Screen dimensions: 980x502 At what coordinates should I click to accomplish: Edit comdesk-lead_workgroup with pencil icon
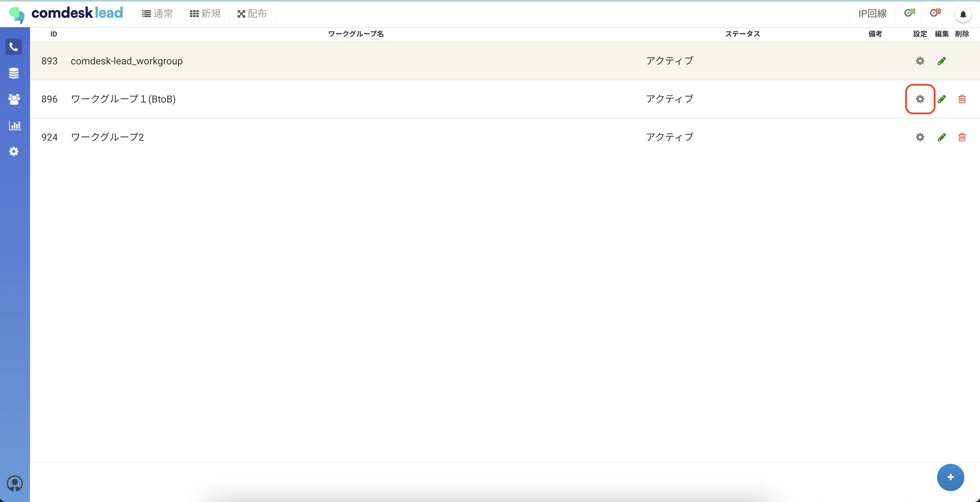(x=941, y=61)
